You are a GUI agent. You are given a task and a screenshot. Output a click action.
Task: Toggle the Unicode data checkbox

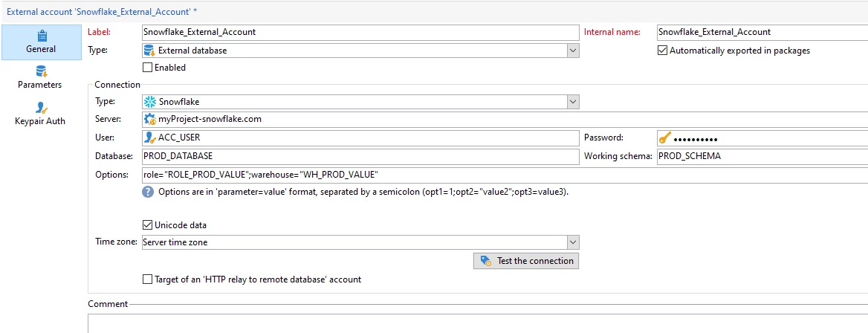point(147,225)
